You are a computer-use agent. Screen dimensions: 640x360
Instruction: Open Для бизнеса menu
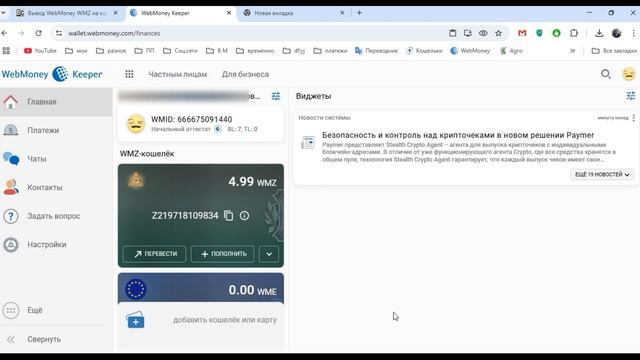[245, 74]
